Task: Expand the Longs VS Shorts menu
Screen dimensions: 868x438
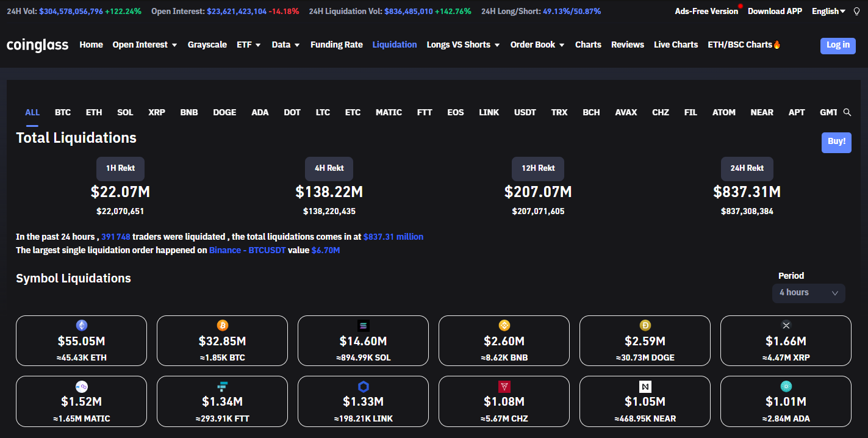Action: [x=463, y=45]
